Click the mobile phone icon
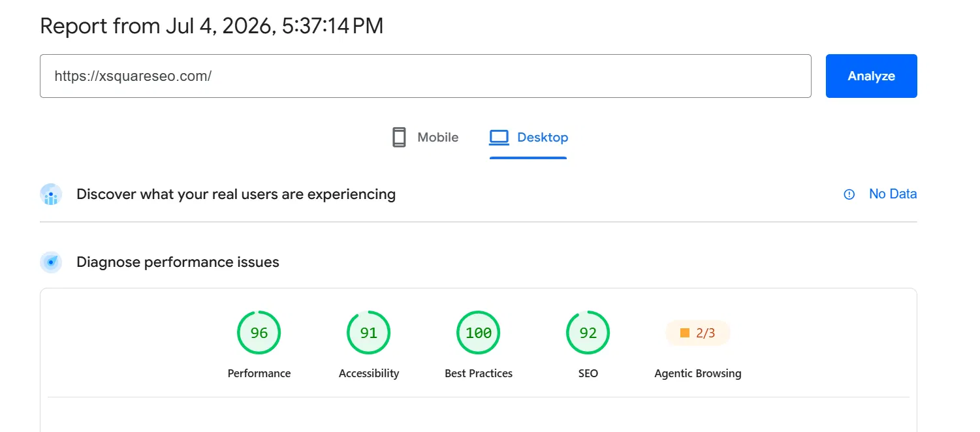This screenshot has width=980, height=432. click(x=399, y=138)
